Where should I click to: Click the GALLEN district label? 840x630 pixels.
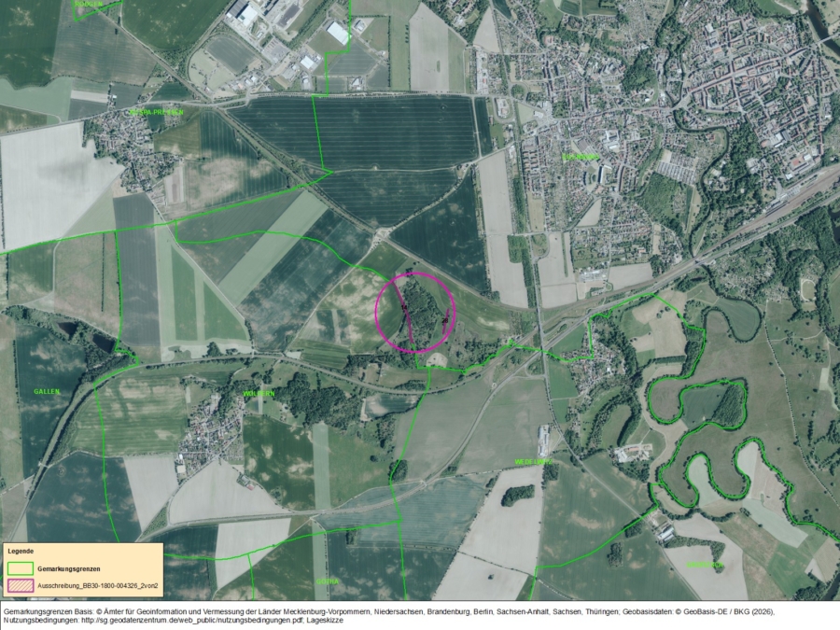coord(46,390)
